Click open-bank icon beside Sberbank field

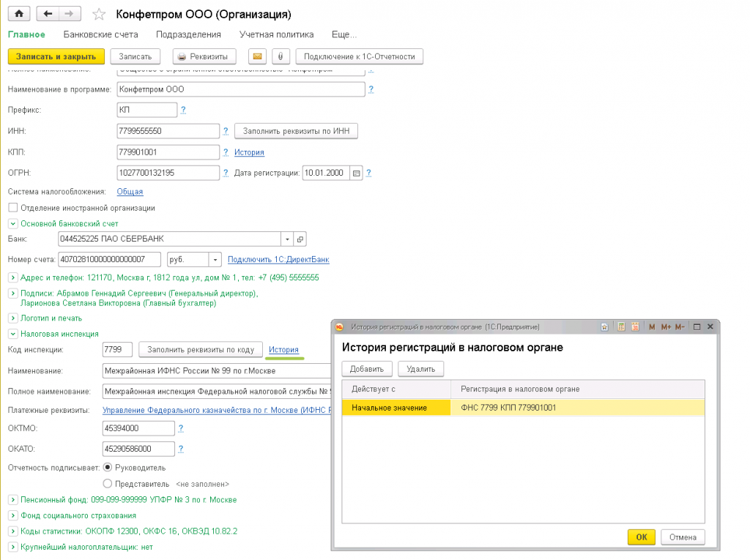pos(300,239)
